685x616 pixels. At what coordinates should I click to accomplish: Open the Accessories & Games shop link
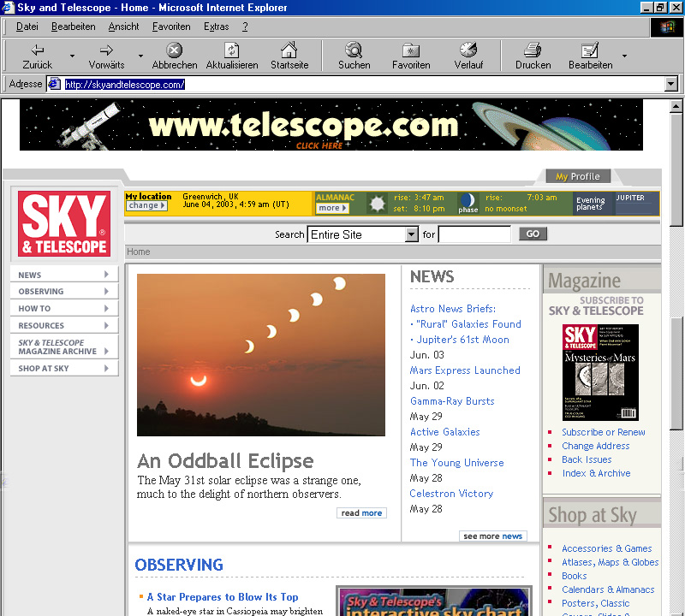607,548
